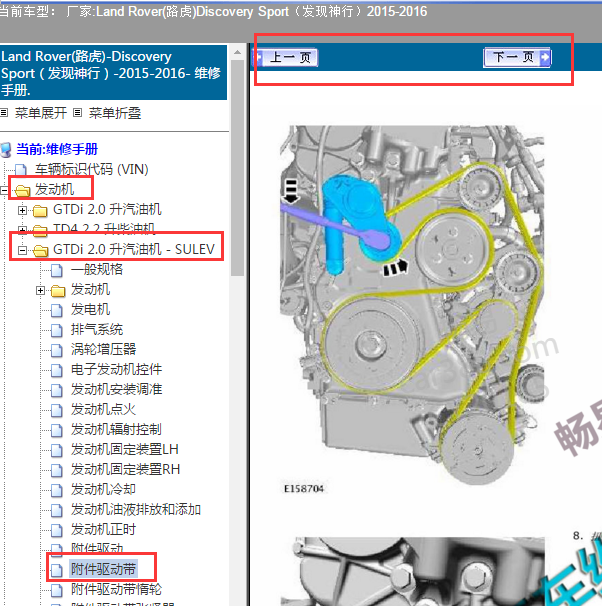Open 发动机安装调准 document
602x606 pixels.
pyautogui.click(x=116, y=390)
